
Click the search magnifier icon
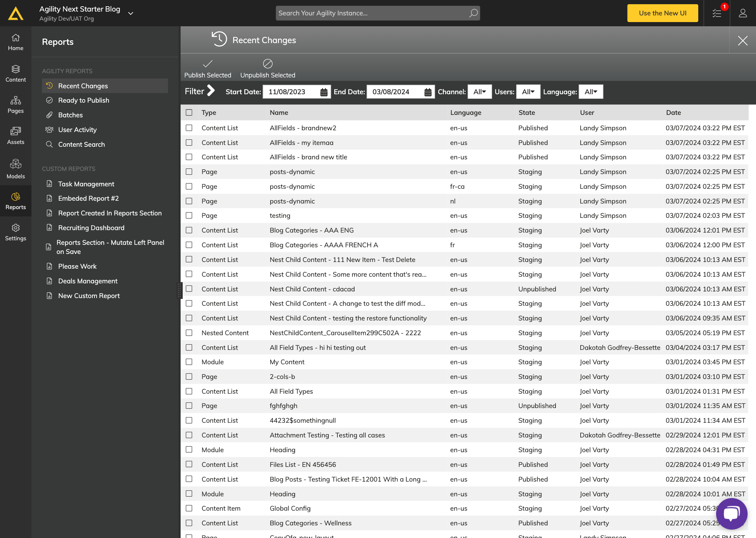pyautogui.click(x=473, y=13)
